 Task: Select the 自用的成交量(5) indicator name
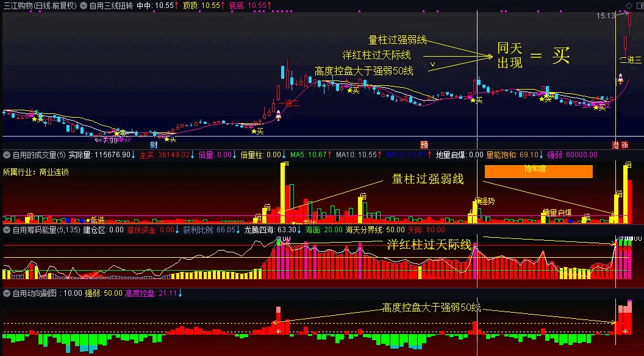click(x=39, y=155)
